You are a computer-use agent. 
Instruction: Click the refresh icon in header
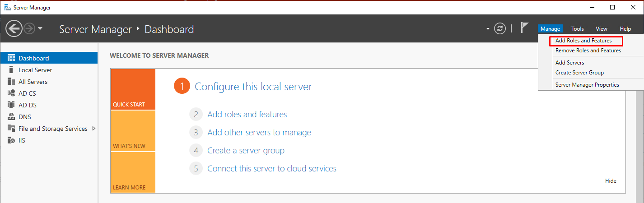pos(500,29)
